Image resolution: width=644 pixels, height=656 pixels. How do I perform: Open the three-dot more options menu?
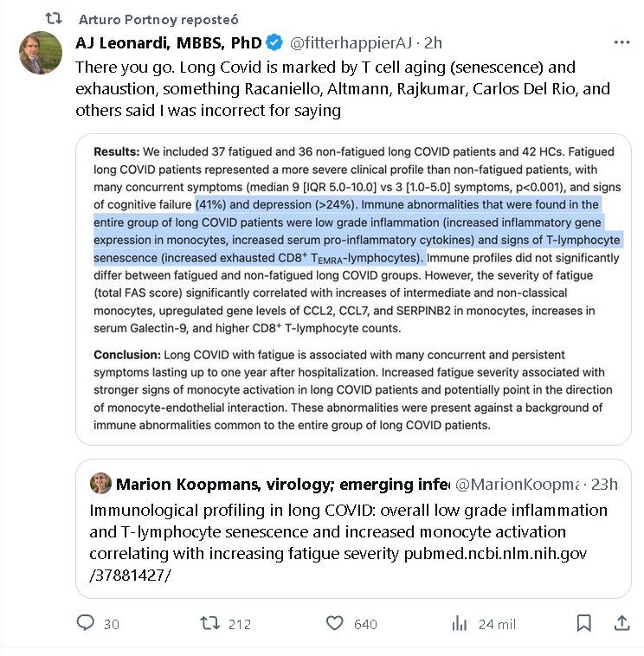(621, 42)
